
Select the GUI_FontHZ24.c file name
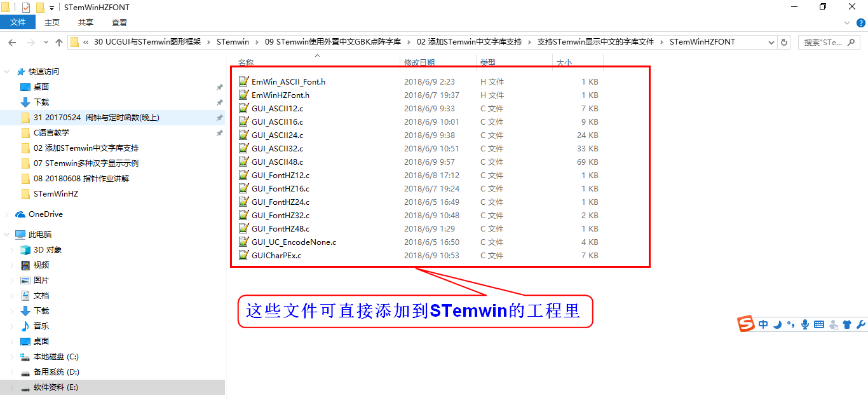click(280, 202)
